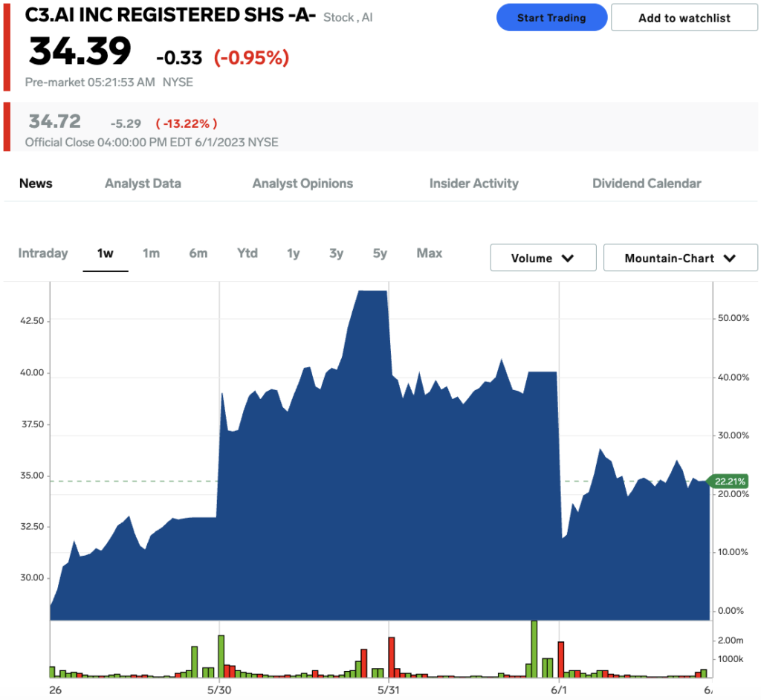Click the 50.00% percent axis label
The height and width of the screenshot is (700, 761).
pos(734,318)
